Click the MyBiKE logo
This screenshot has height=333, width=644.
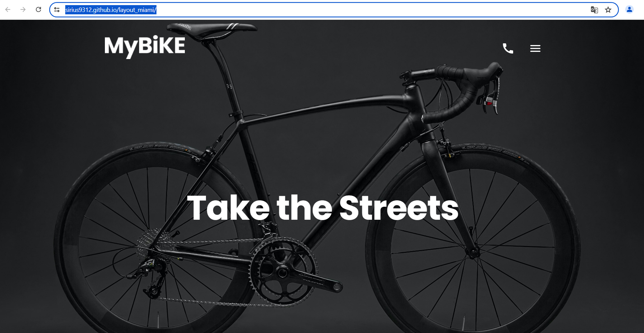click(x=145, y=47)
